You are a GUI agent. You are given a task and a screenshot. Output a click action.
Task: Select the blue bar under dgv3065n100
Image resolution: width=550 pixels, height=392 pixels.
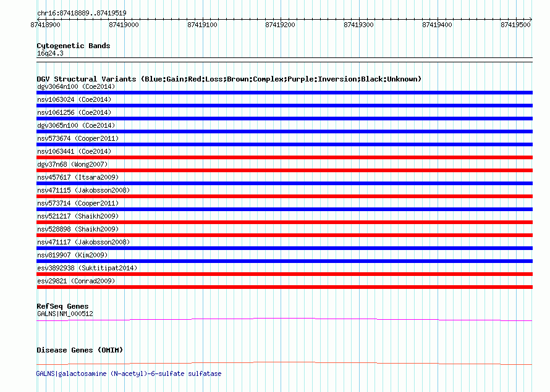(x=284, y=131)
